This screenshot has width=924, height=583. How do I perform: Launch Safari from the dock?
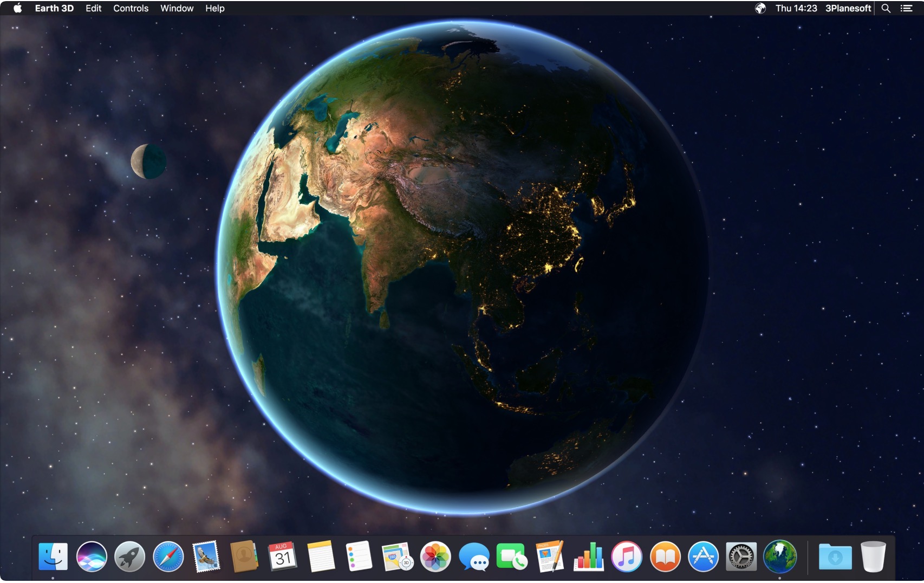(168, 556)
